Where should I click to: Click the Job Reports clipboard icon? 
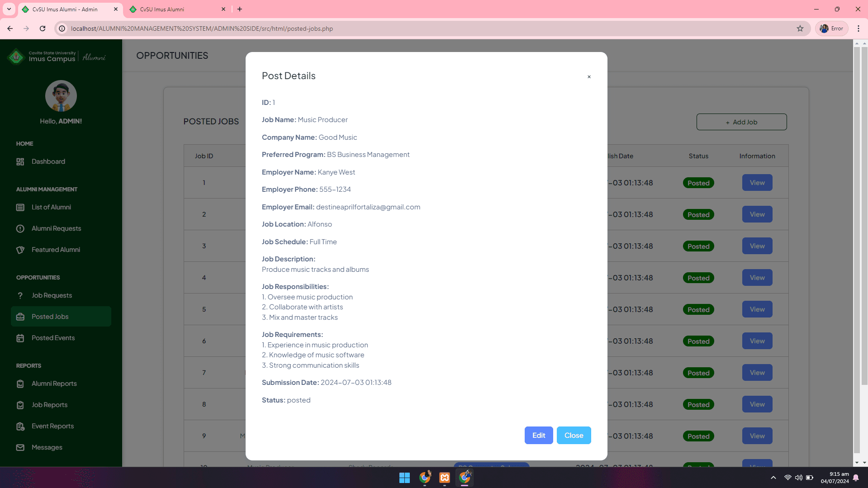pos(20,405)
